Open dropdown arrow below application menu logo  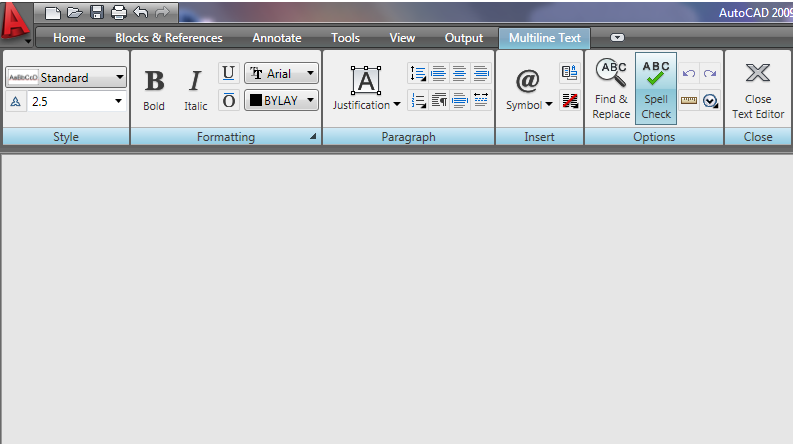click(x=28, y=42)
